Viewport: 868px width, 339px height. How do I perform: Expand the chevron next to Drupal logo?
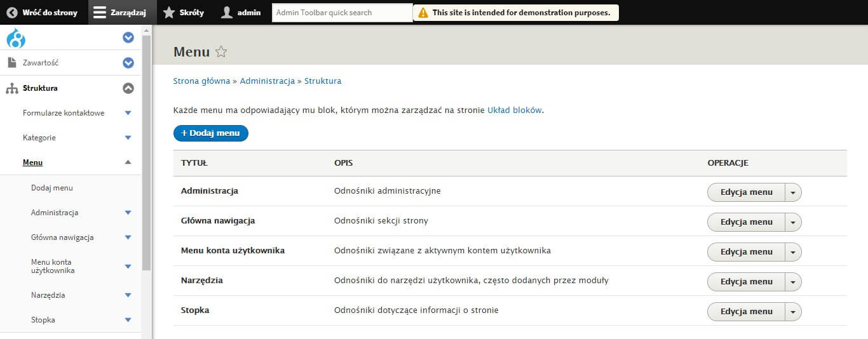128,38
